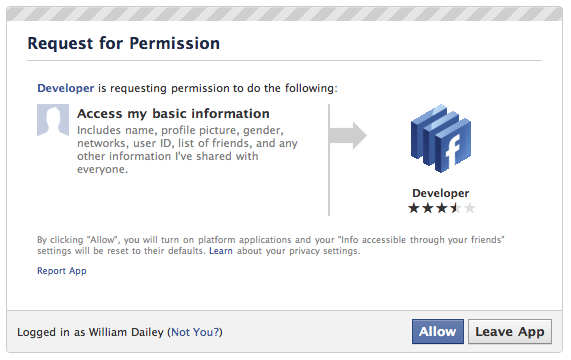This screenshot has height=360, width=571.
Task: Click the Request for Permission heading
Action: pos(124,43)
